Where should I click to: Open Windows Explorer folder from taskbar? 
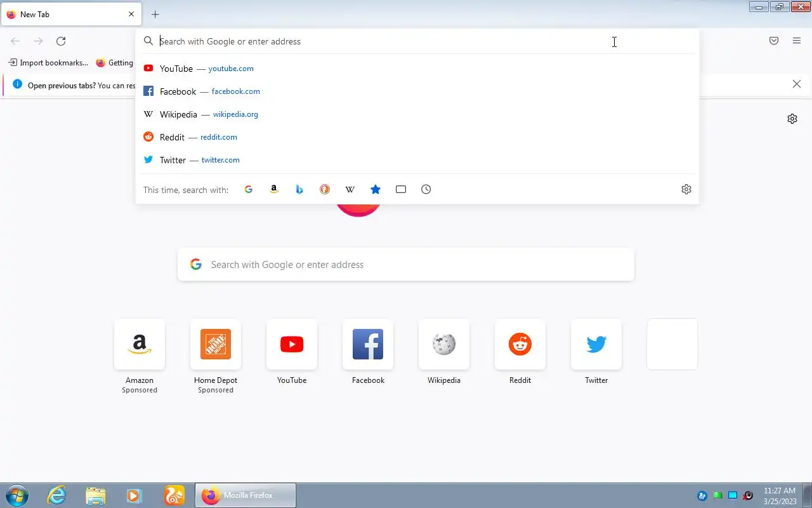pos(95,495)
